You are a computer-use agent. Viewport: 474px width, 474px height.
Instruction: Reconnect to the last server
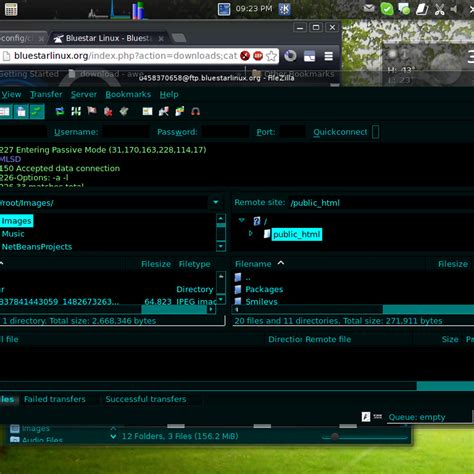(x=124, y=111)
